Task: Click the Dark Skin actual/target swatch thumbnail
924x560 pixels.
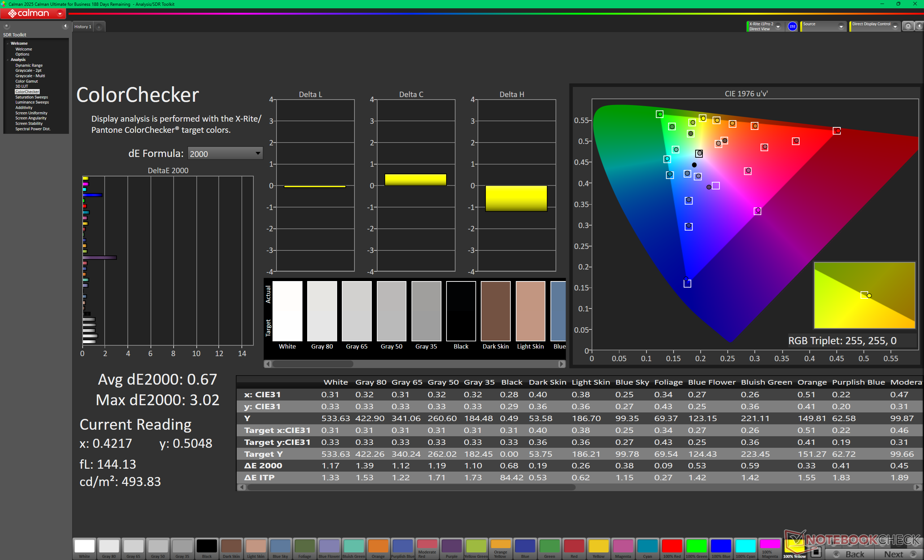Action: (x=495, y=311)
